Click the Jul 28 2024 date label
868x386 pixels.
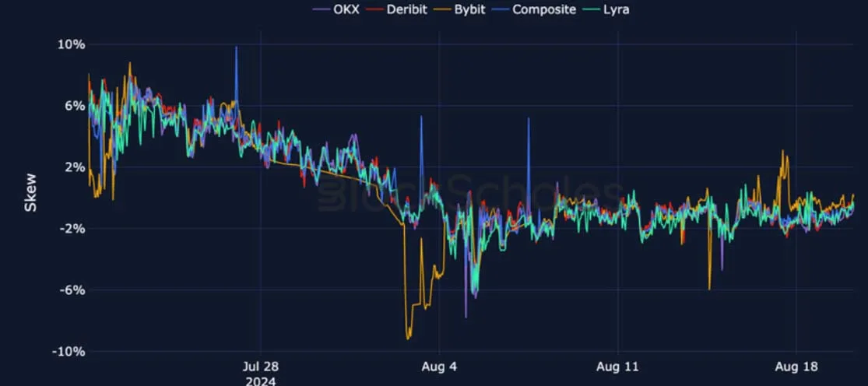tap(261, 374)
